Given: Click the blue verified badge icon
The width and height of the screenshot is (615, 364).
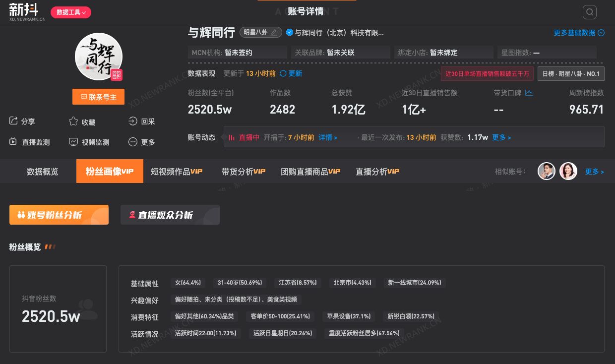Looking at the screenshot, I should click(290, 32).
